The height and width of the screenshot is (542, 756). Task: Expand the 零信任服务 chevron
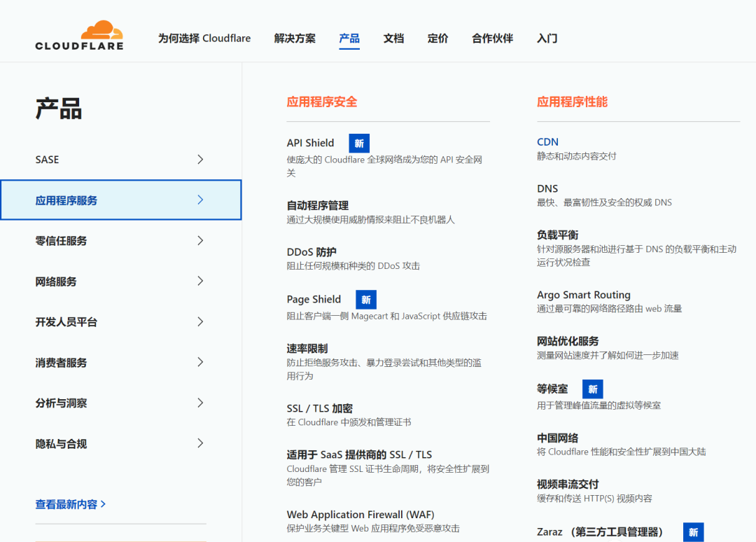click(x=201, y=241)
